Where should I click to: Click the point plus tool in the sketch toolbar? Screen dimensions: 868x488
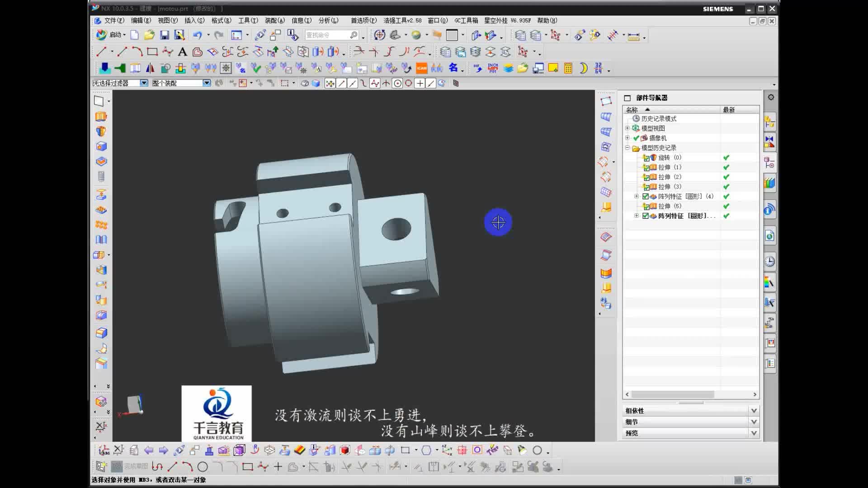pos(278,467)
